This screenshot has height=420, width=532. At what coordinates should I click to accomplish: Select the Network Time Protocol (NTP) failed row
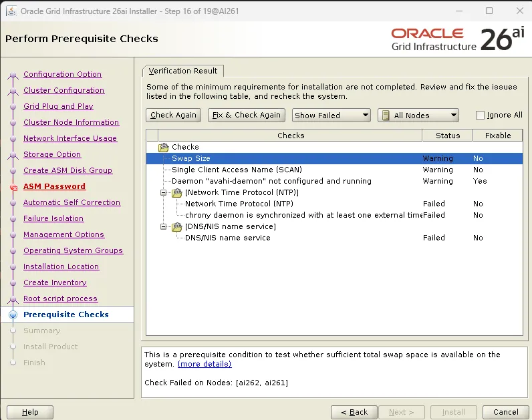pyautogui.click(x=334, y=204)
